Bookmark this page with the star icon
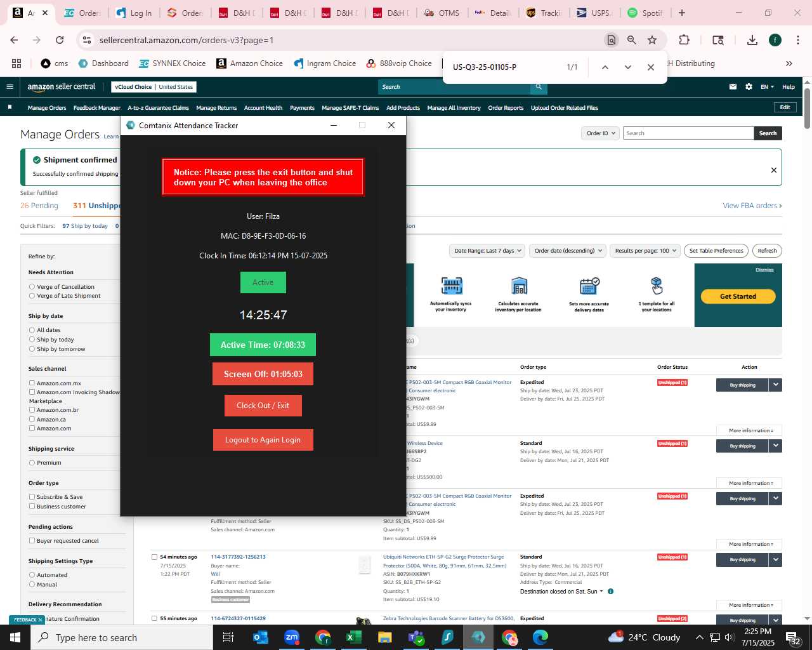This screenshot has height=650, width=812. point(652,40)
